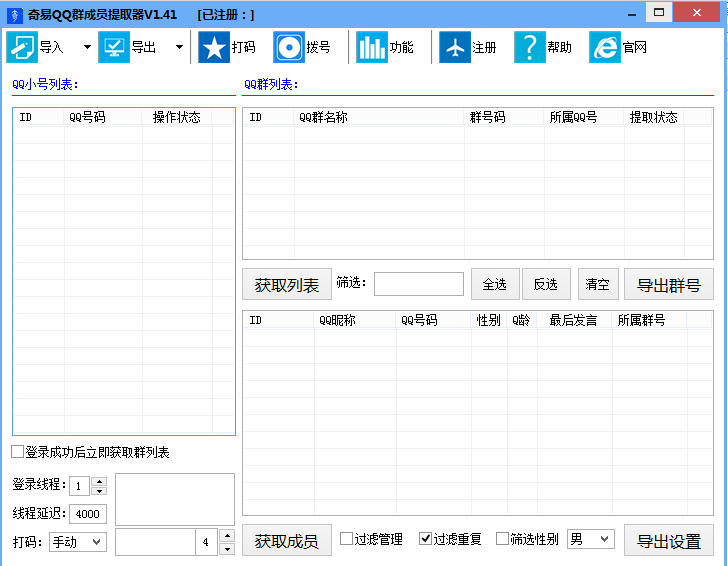This screenshot has width=728, height=566.
Task: Open the 功能 bar-chart icon
Action: point(371,47)
